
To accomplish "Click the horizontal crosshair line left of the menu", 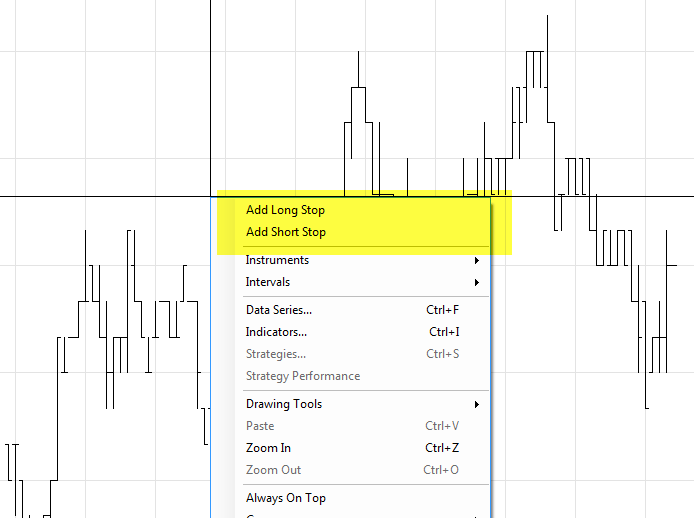I will 100,196.
